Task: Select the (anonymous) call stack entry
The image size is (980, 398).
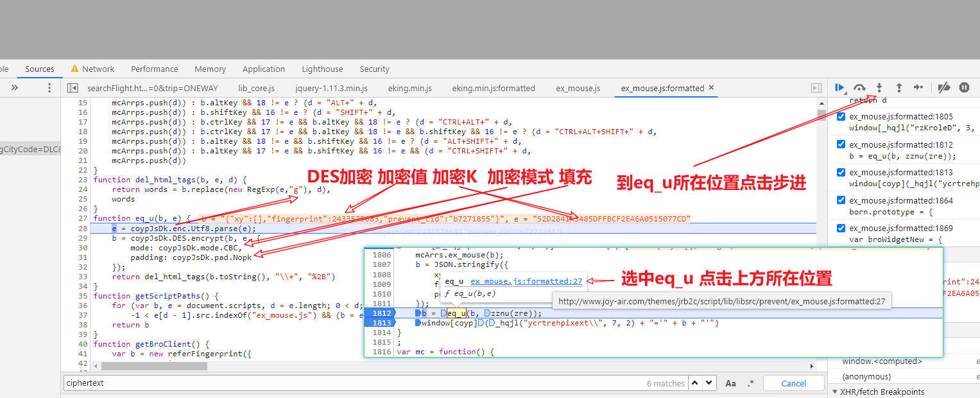Action: click(x=866, y=376)
